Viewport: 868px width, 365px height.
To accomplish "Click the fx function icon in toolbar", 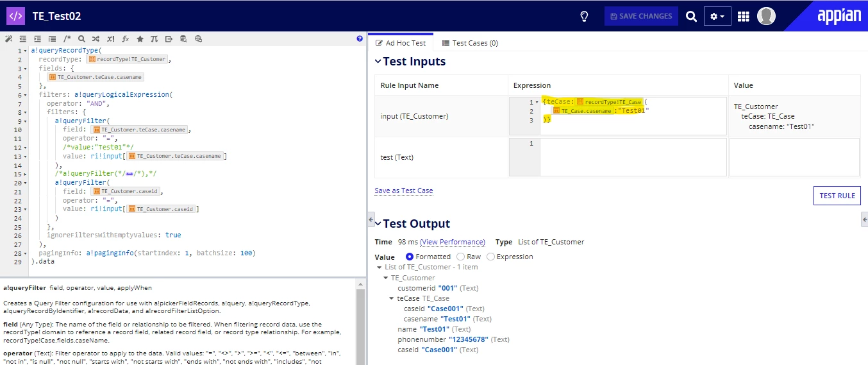I will point(126,38).
